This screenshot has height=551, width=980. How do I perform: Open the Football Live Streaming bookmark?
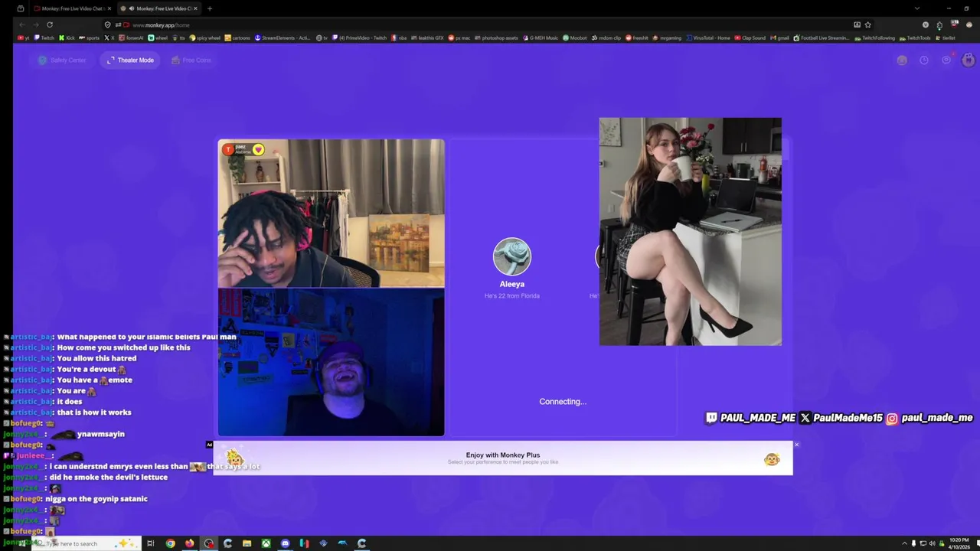(x=822, y=37)
